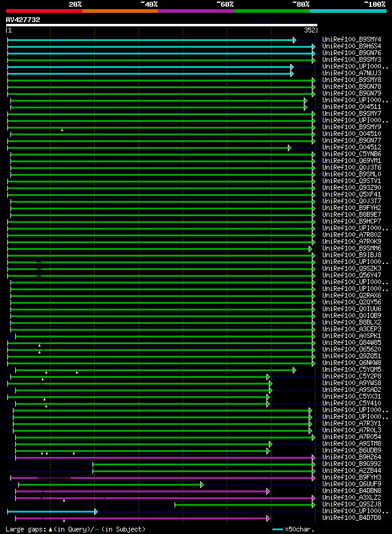Select hit UniRef100_B9SMM6
This screenshot has width=392, height=534.
pos(352,248)
